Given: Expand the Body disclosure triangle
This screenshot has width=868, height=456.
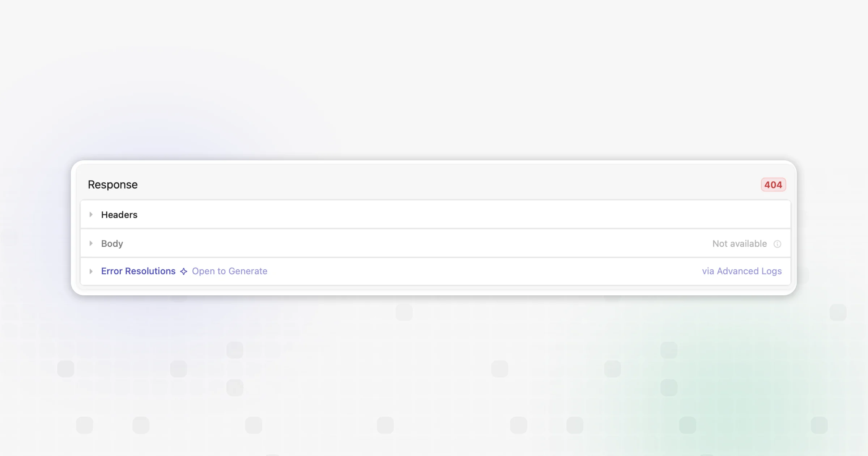Looking at the screenshot, I should [x=91, y=244].
